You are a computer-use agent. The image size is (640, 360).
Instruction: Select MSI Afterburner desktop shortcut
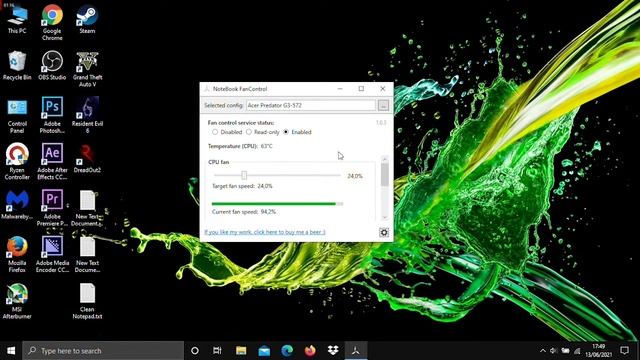(17, 301)
